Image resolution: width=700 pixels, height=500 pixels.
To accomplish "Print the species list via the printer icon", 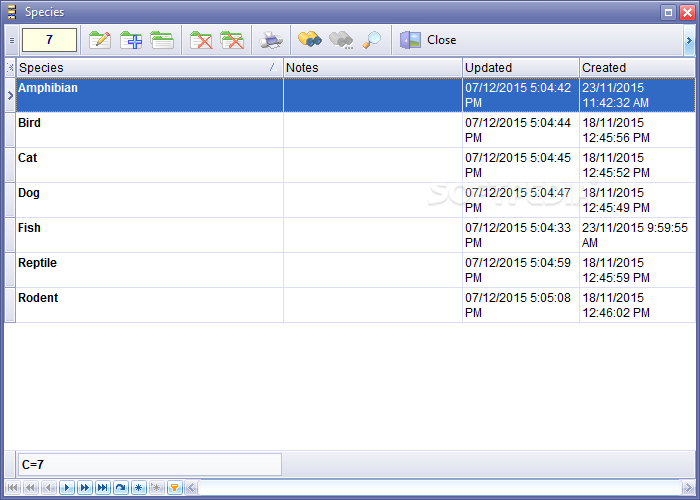I will (271, 40).
